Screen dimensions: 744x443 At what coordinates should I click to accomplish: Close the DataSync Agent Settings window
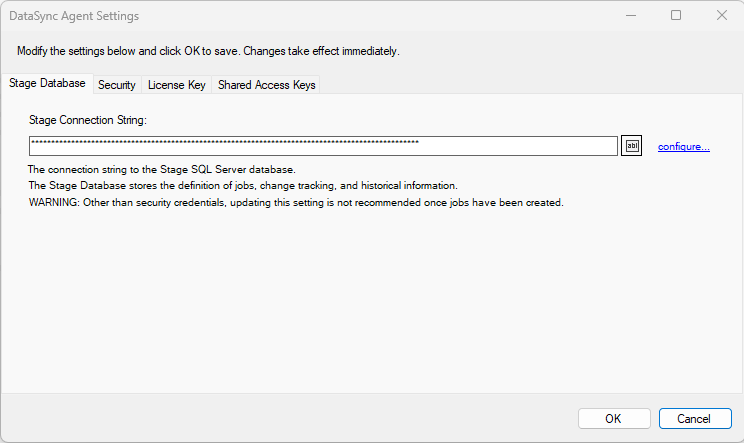[x=721, y=16]
